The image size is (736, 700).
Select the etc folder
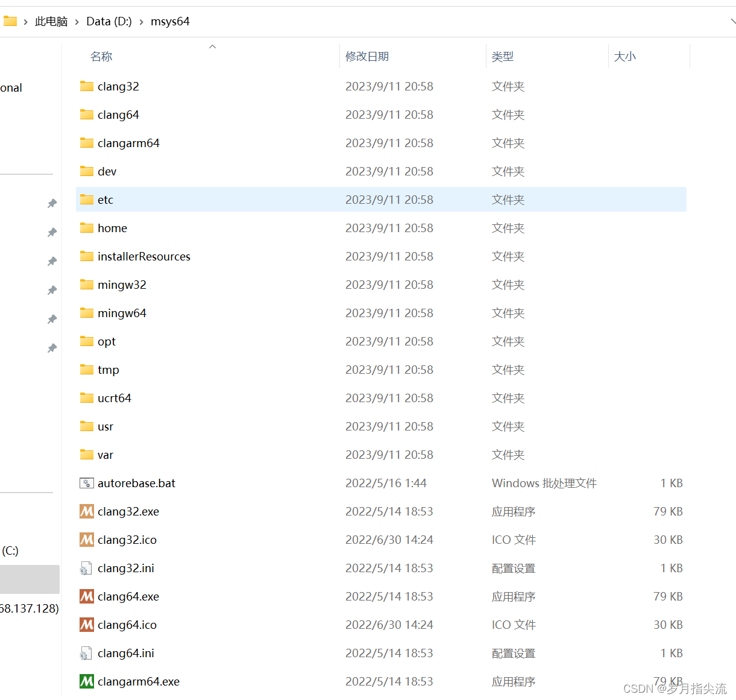click(105, 200)
